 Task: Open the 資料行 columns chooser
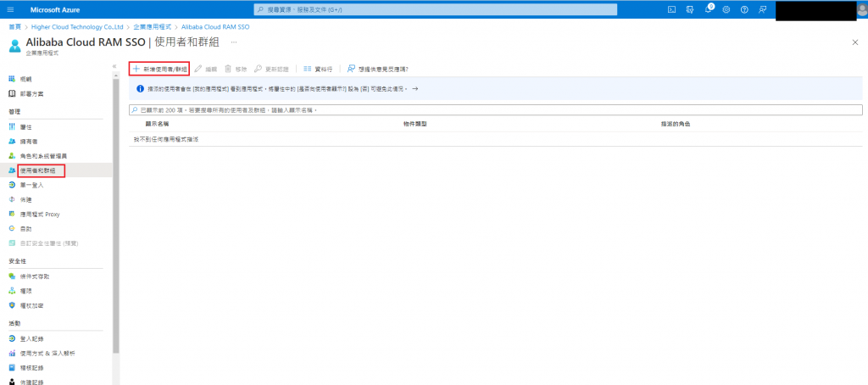[x=319, y=70]
